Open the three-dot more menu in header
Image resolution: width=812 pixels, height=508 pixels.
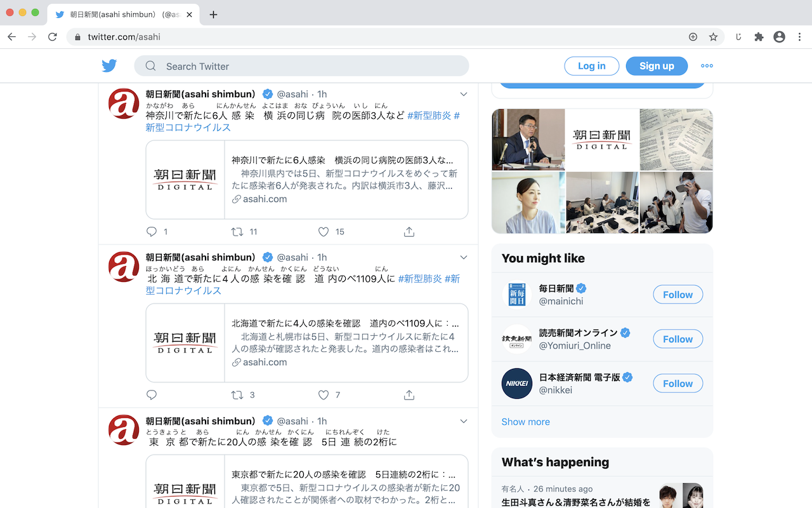tap(707, 66)
